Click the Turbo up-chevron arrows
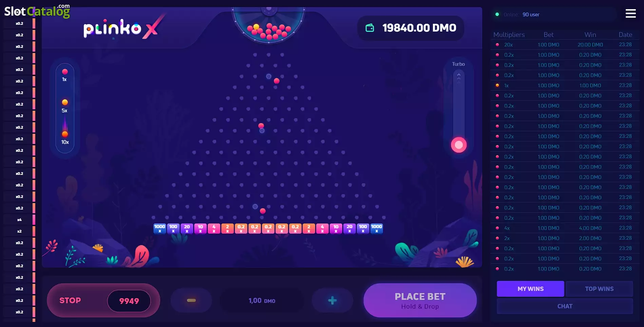This screenshot has height=327, width=644. [x=459, y=78]
